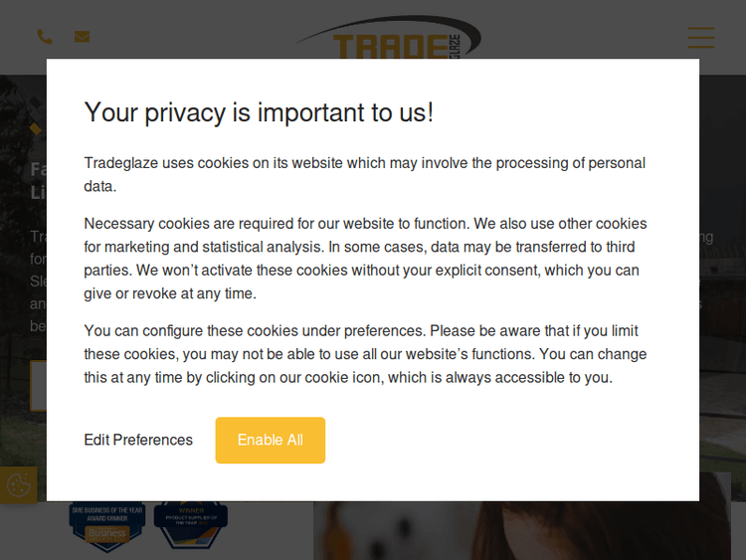This screenshot has height=560, width=746.
Task: Click the dark background area right of dialog
Action: pos(722,298)
